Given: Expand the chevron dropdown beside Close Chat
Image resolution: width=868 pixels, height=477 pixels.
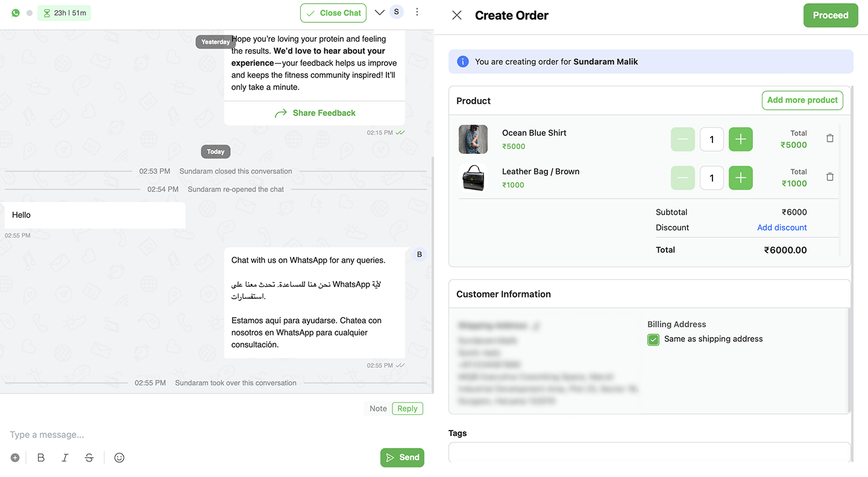Looking at the screenshot, I should click(x=379, y=12).
